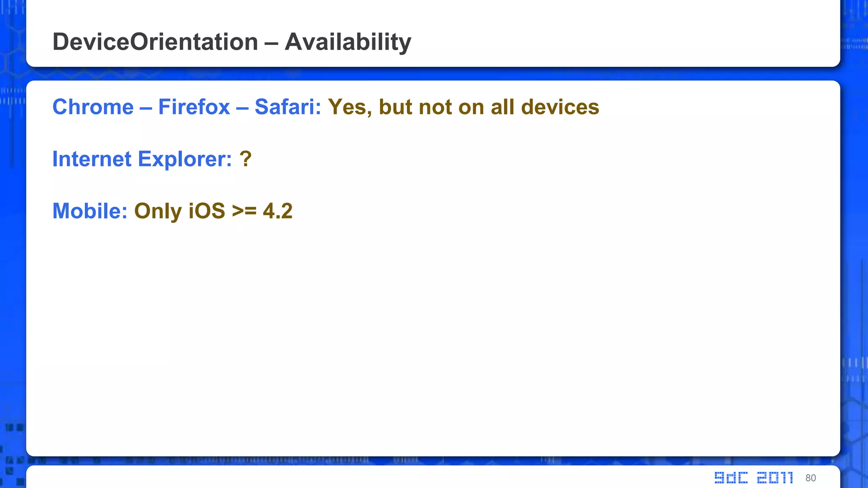868x488 pixels.
Task: Click the '4.2' version number
Action: [x=278, y=211]
